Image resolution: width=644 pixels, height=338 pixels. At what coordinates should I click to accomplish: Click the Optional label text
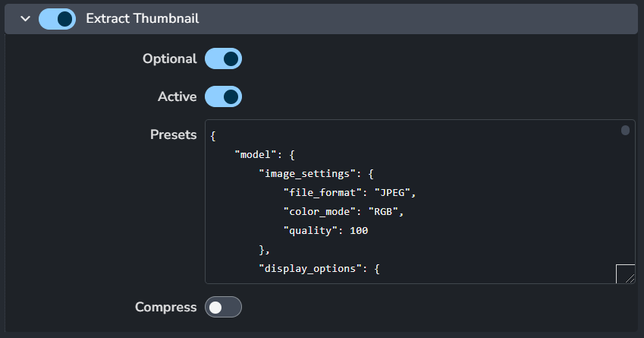point(169,58)
